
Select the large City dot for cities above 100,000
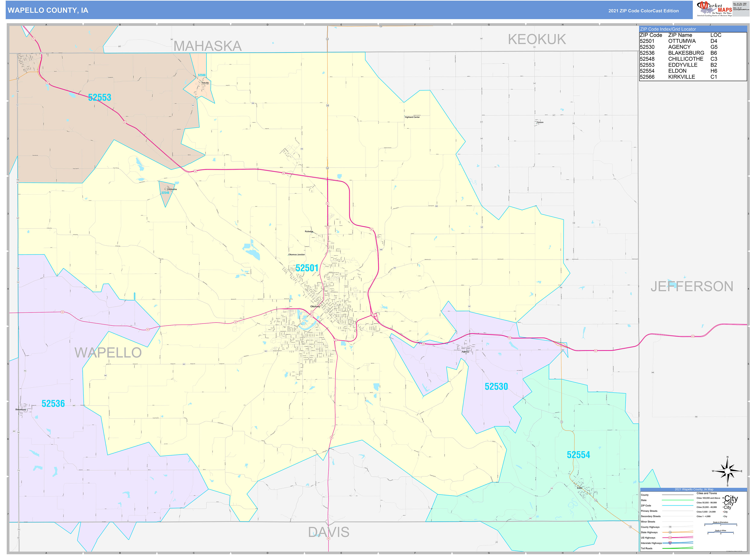[x=723, y=498]
